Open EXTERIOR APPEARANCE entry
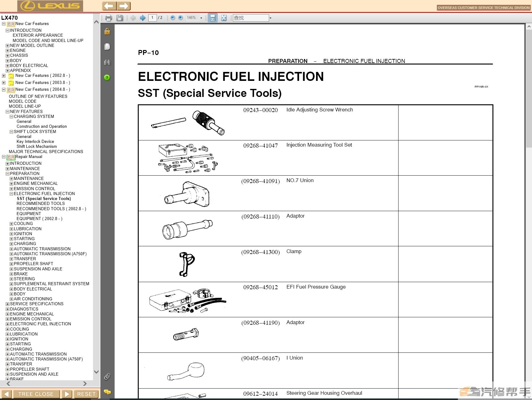This screenshot has height=400, width=532. click(x=38, y=35)
